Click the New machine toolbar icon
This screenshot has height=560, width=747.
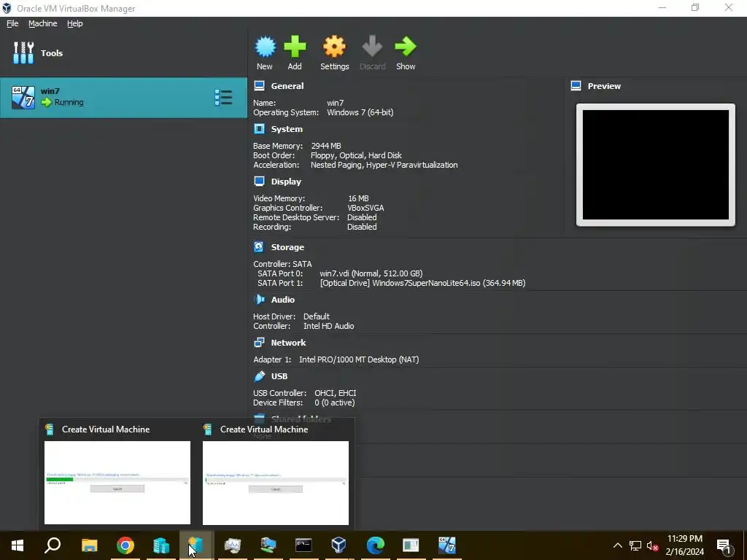[265, 47]
